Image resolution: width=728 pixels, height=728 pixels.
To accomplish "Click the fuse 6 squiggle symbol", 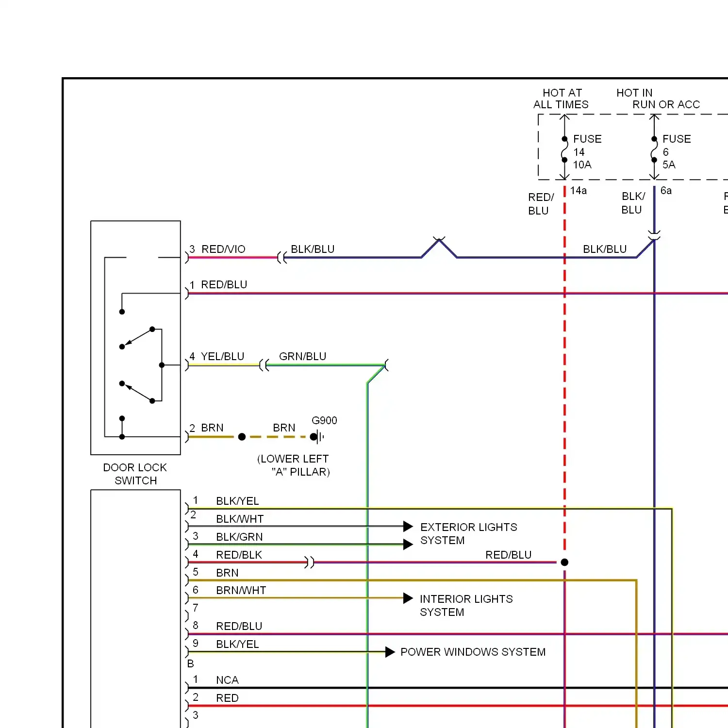I will point(654,149).
